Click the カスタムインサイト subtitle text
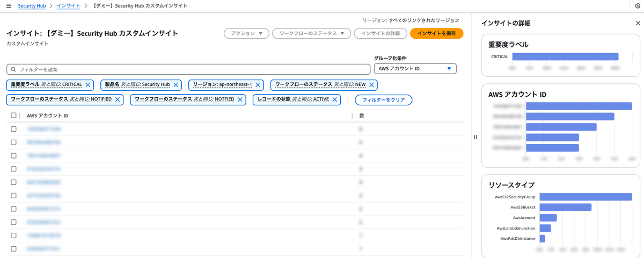The image size is (644, 258). pyautogui.click(x=27, y=44)
